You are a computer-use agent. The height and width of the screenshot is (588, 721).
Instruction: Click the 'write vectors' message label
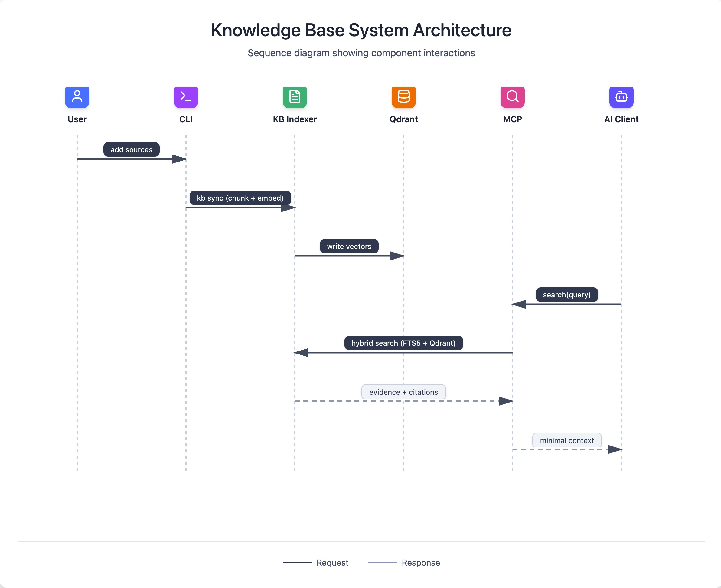coord(349,246)
